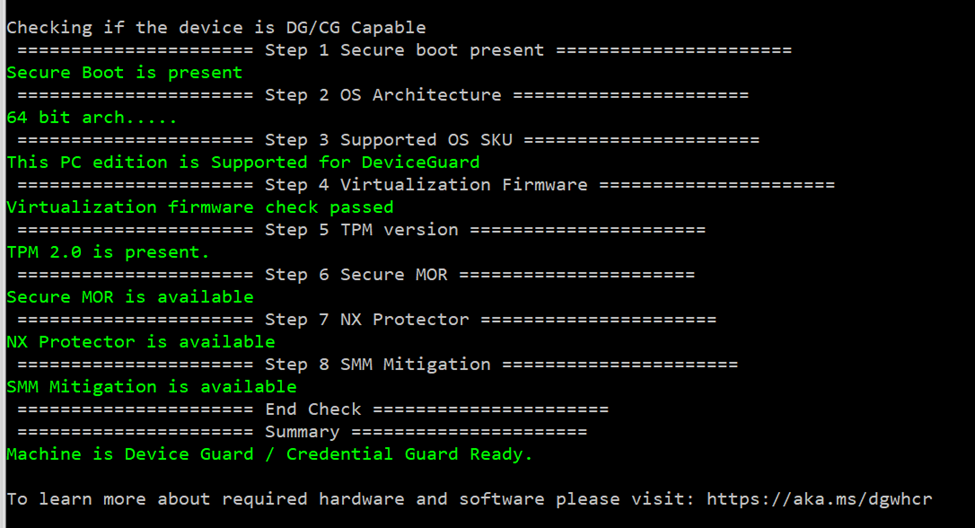This screenshot has height=528, width=975.
Task: Click the 'Secure MOR is available' result
Action: pyautogui.click(x=130, y=297)
